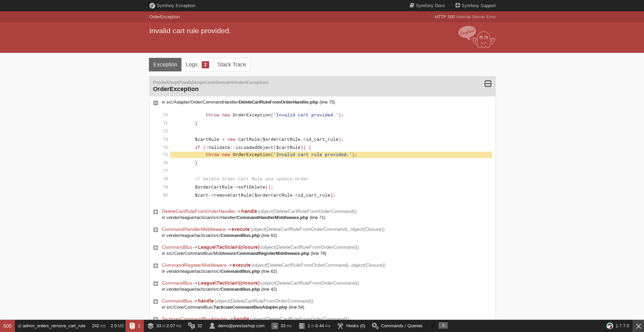This screenshot has height=332, width=644.
Task: Click the Hooks (0) toolbar icon
Action: [x=352, y=326]
